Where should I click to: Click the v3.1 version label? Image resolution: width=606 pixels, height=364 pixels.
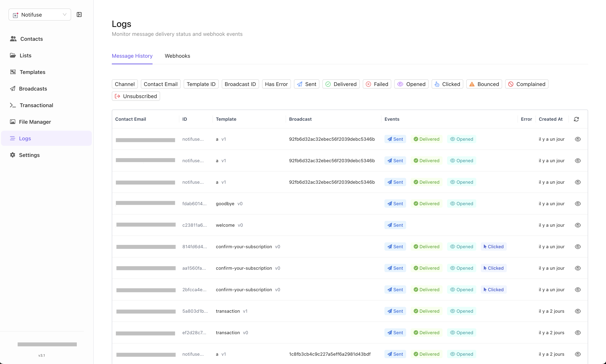pyautogui.click(x=42, y=355)
